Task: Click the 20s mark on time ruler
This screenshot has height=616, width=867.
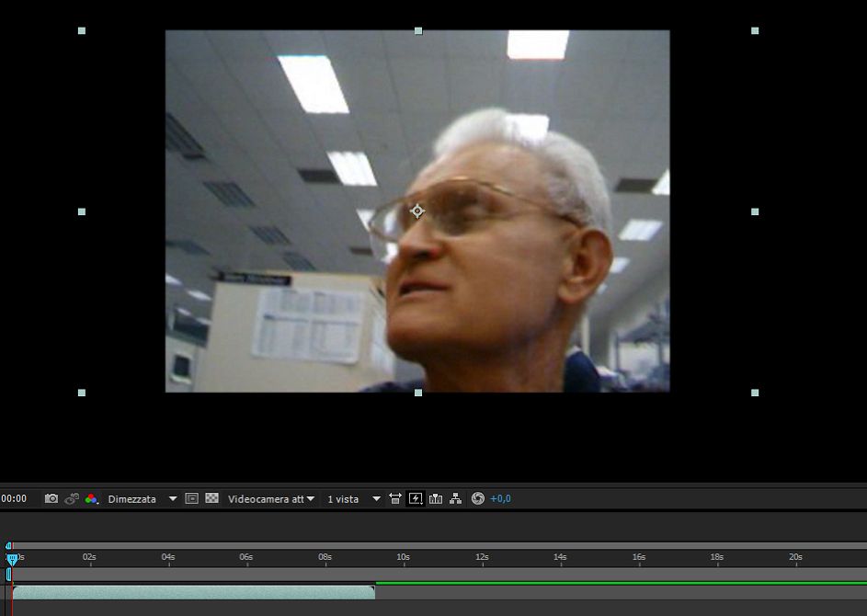Action: tap(795, 557)
